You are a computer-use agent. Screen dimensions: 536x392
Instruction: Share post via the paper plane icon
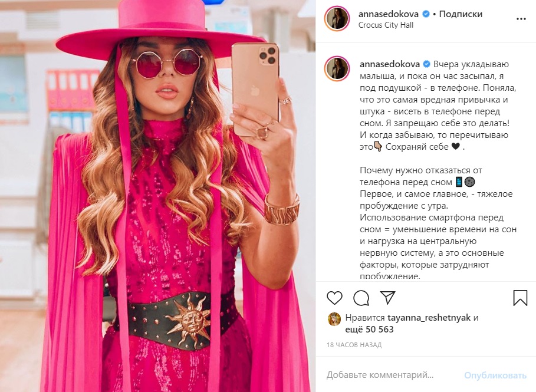387,298
